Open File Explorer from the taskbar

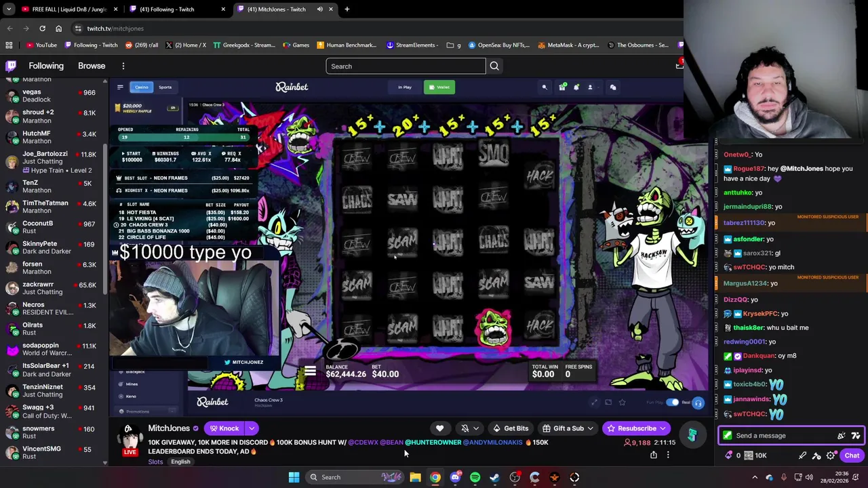click(415, 477)
